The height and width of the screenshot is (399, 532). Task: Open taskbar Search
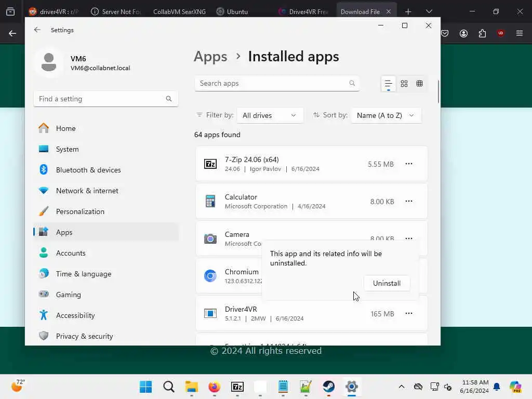169,387
